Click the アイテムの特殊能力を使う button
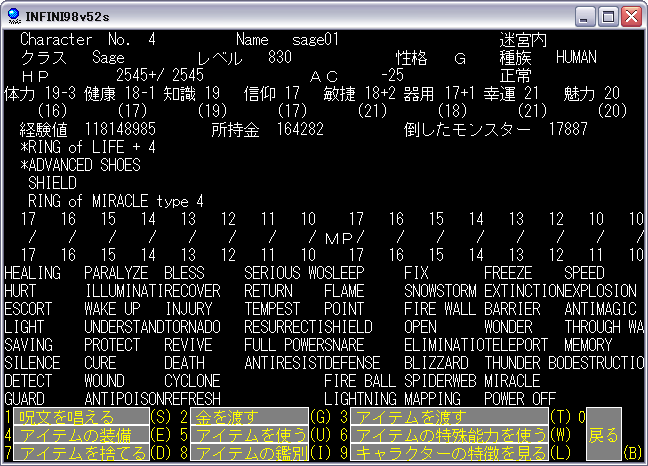 point(449,435)
